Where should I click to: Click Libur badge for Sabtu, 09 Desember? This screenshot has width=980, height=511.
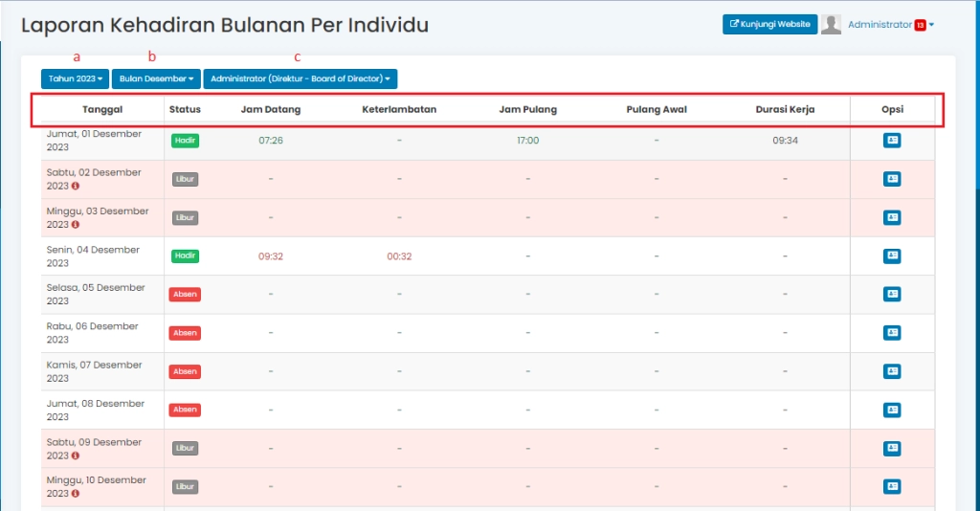(185, 449)
